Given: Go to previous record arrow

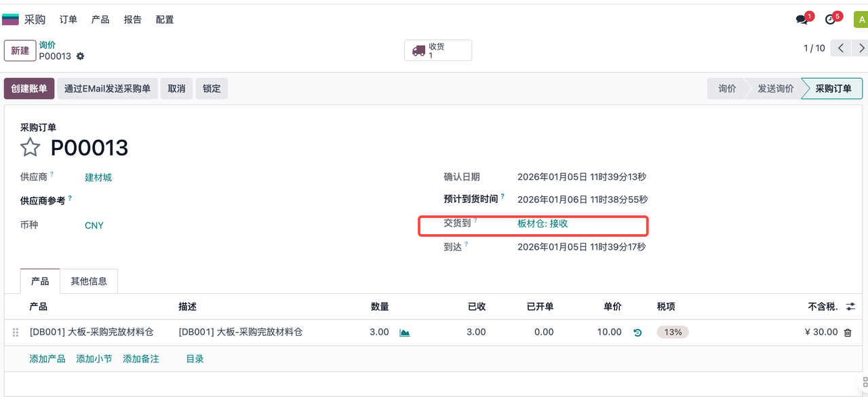Looking at the screenshot, I should 840,48.
